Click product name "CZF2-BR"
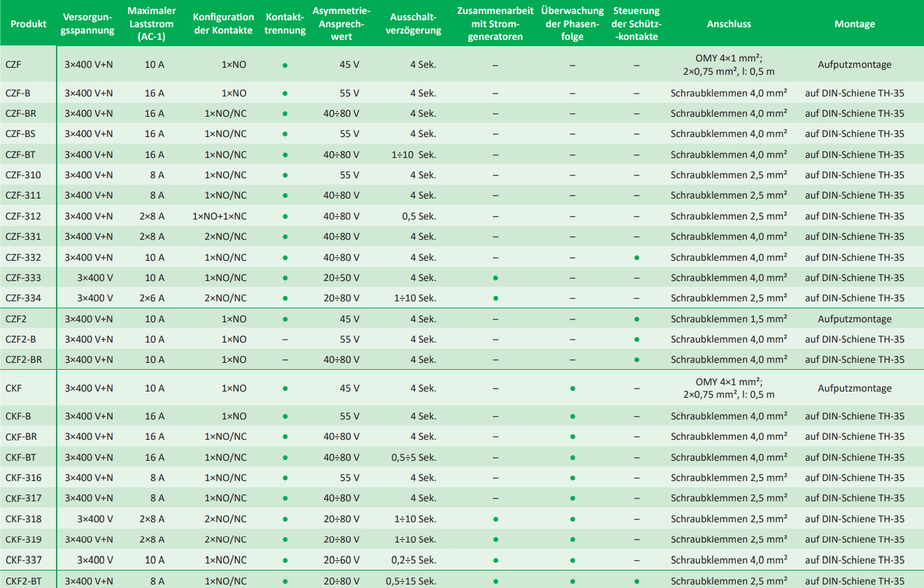 [24, 359]
